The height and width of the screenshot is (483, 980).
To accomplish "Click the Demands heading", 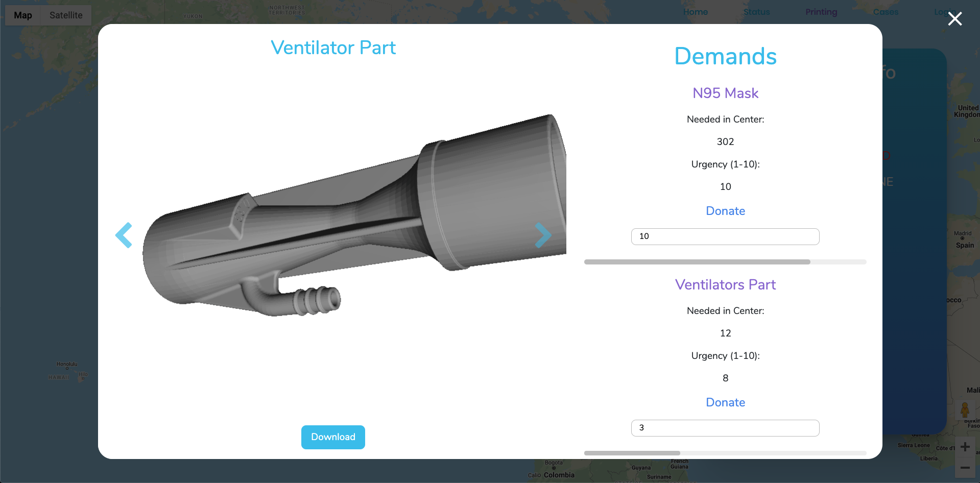I will pos(725,56).
